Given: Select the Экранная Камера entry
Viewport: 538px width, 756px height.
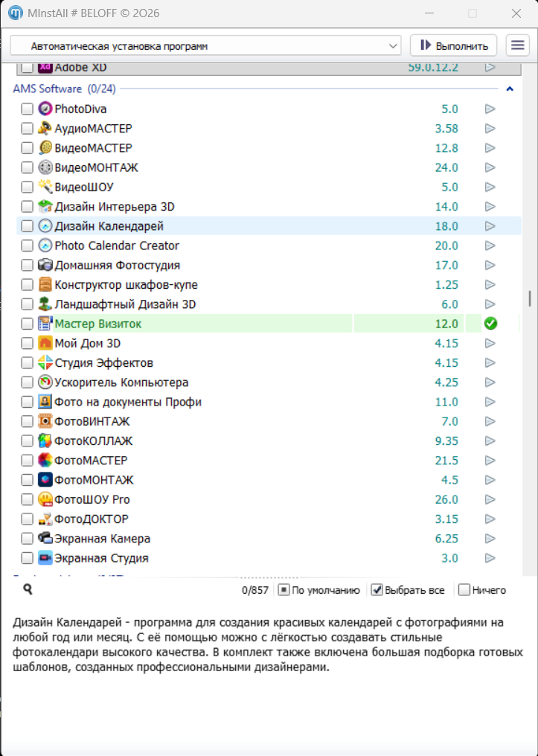Looking at the screenshot, I should (x=269, y=539).
